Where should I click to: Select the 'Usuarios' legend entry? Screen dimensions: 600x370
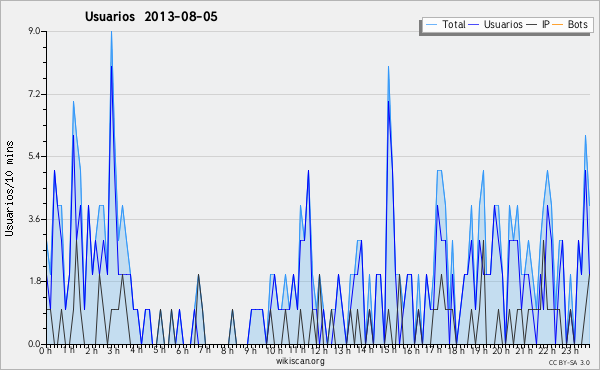(503, 25)
